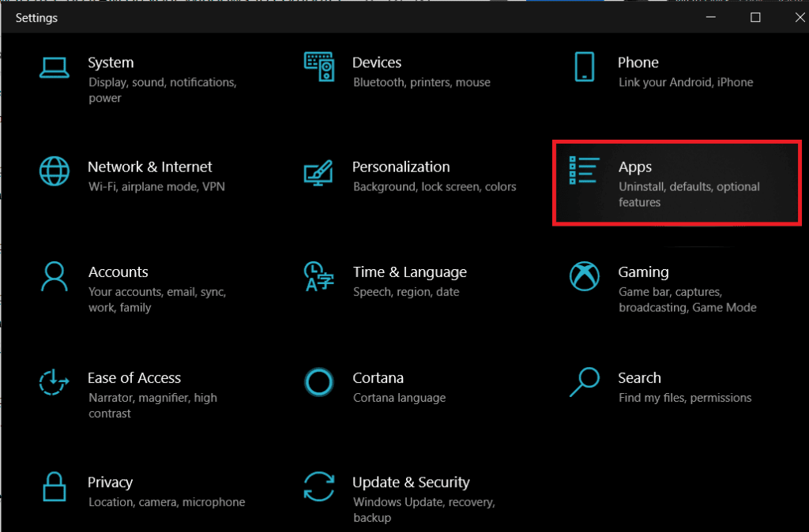Close the Settings window

[x=800, y=17]
